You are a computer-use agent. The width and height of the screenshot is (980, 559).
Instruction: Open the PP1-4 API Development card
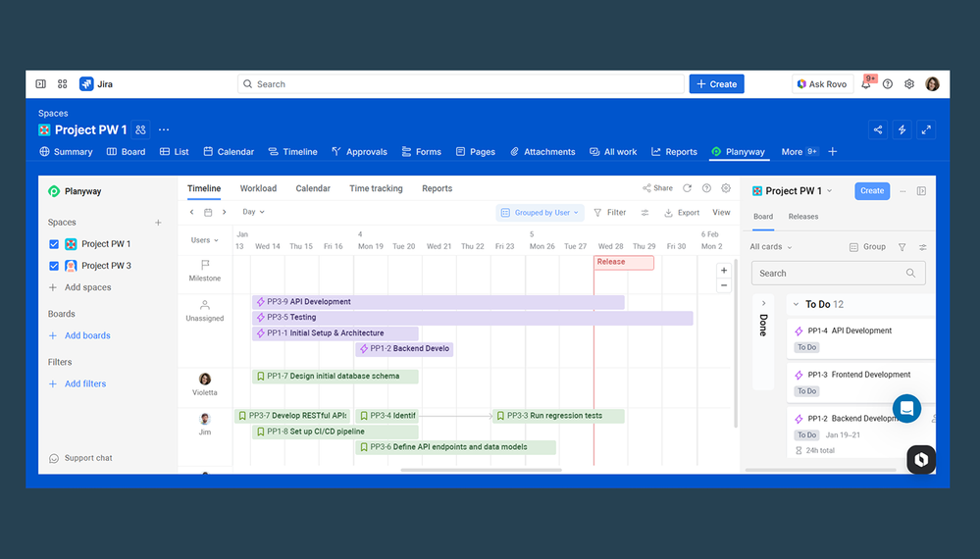[x=860, y=338]
